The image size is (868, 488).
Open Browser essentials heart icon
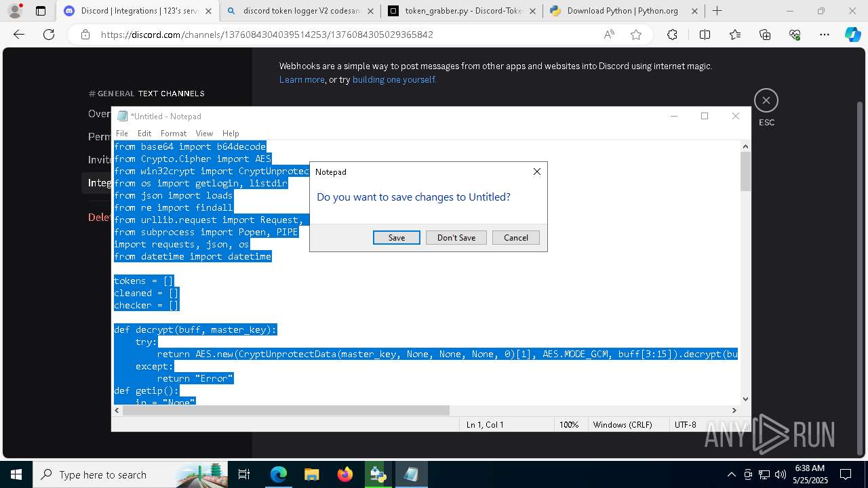click(x=795, y=35)
